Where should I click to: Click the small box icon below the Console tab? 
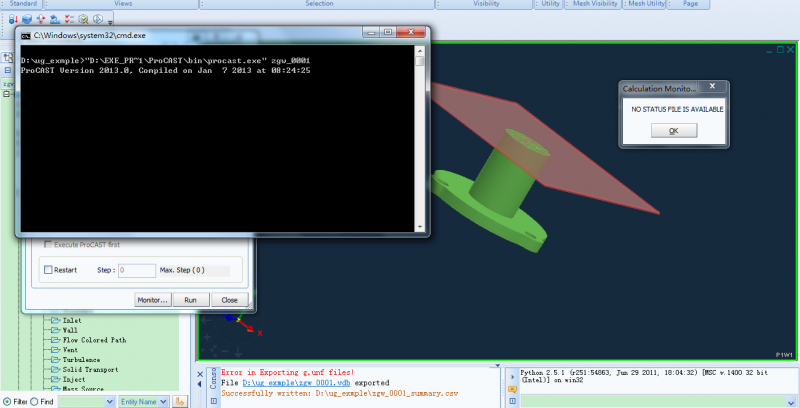point(214,401)
